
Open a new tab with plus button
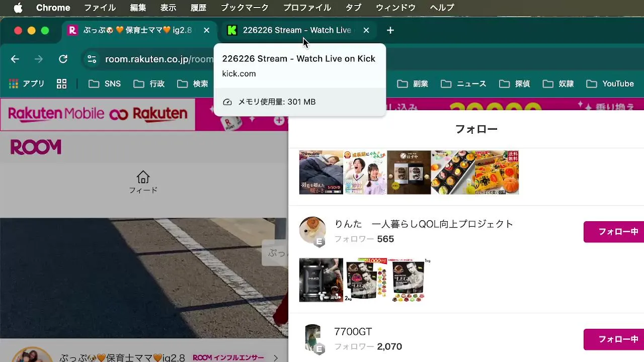390,30
